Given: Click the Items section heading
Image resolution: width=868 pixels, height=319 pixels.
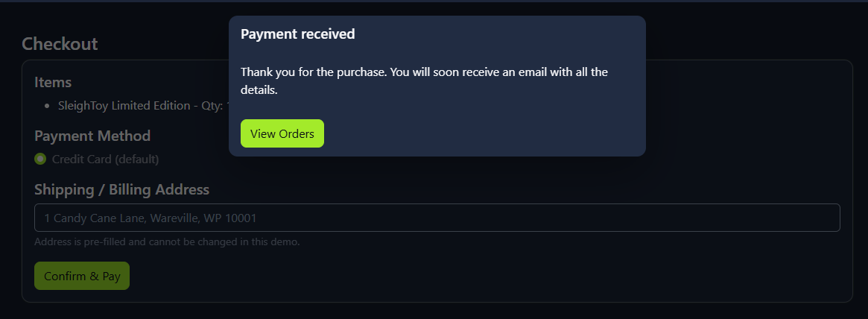Looking at the screenshot, I should point(53,82).
